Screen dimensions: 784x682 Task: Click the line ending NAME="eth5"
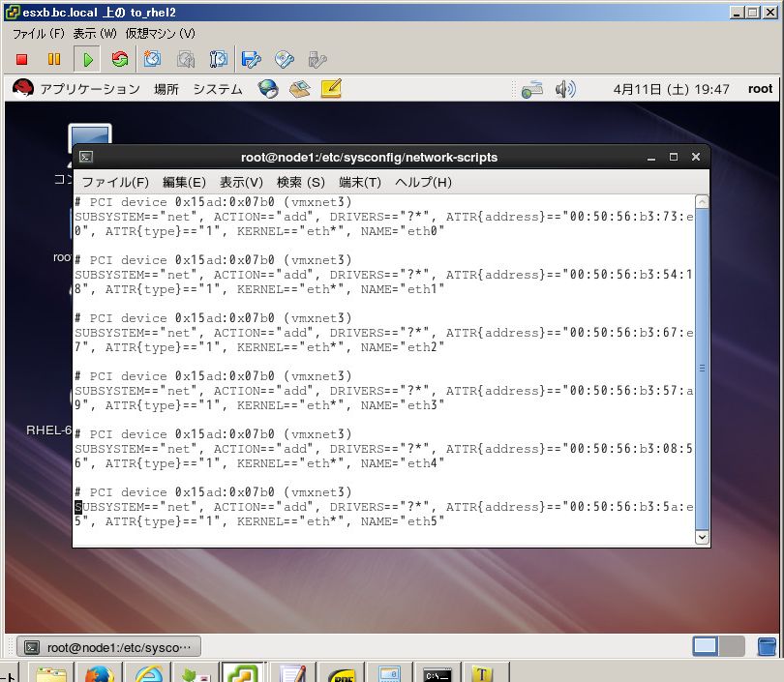[x=259, y=521]
